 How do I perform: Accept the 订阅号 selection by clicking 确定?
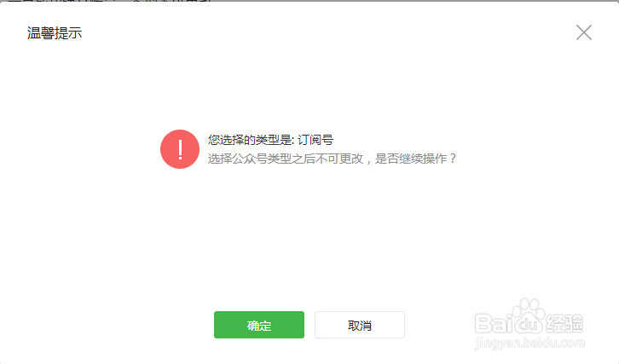(259, 325)
